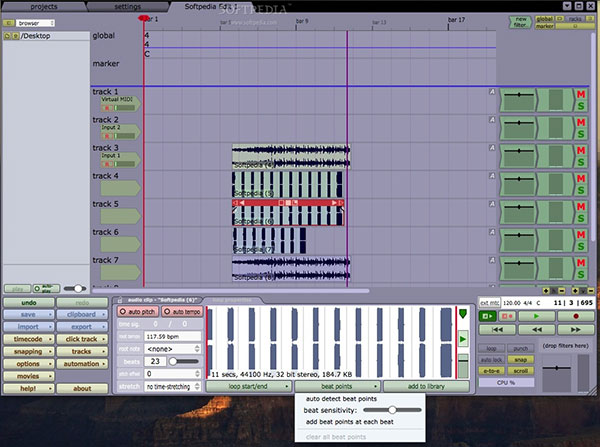Open the timecode dropdown menu
Viewport: 600px width, 447px height.
[29, 339]
